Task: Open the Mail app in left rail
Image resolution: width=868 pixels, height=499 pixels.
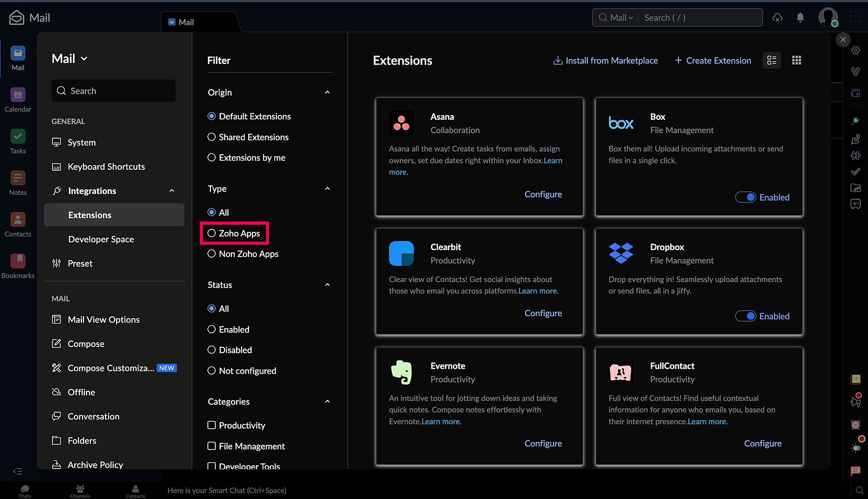Action: 18,58
